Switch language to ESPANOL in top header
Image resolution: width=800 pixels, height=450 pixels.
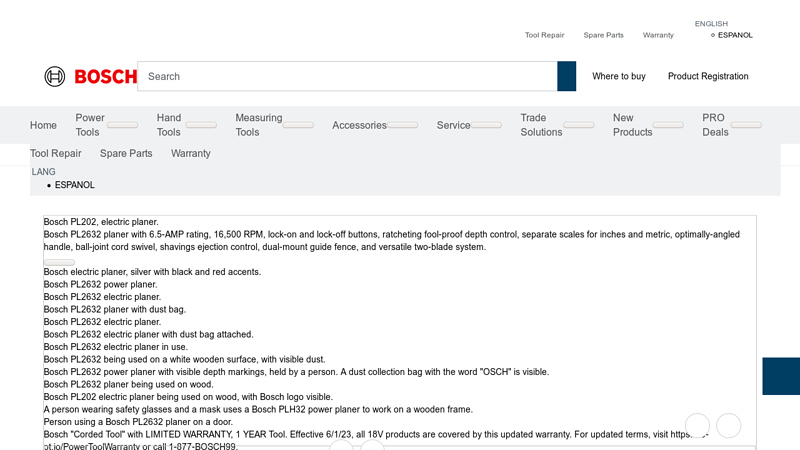pyautogui.click(x=735, y=35)
